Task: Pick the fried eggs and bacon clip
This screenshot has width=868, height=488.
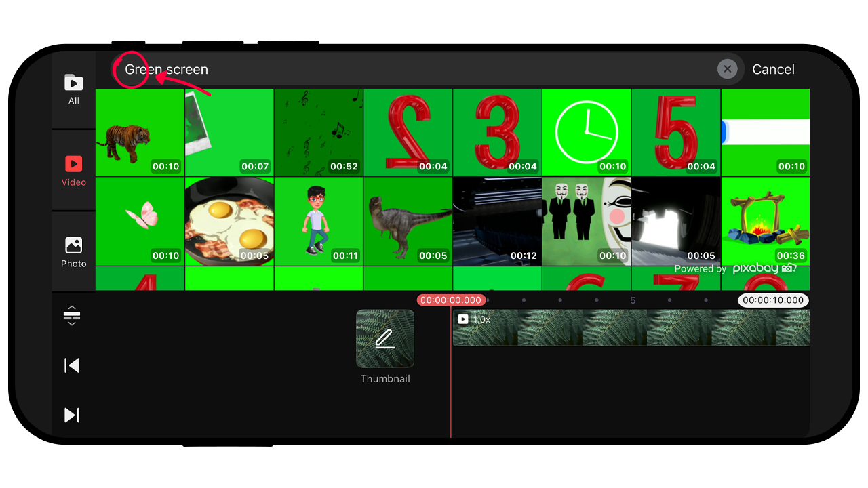Action: pyautogui.click(x=229, y=222)
